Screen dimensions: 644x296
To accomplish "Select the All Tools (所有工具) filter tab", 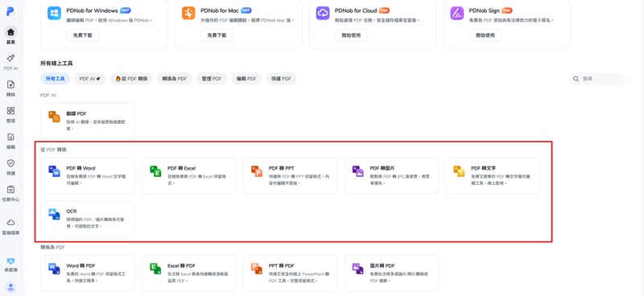I will 55,79.
